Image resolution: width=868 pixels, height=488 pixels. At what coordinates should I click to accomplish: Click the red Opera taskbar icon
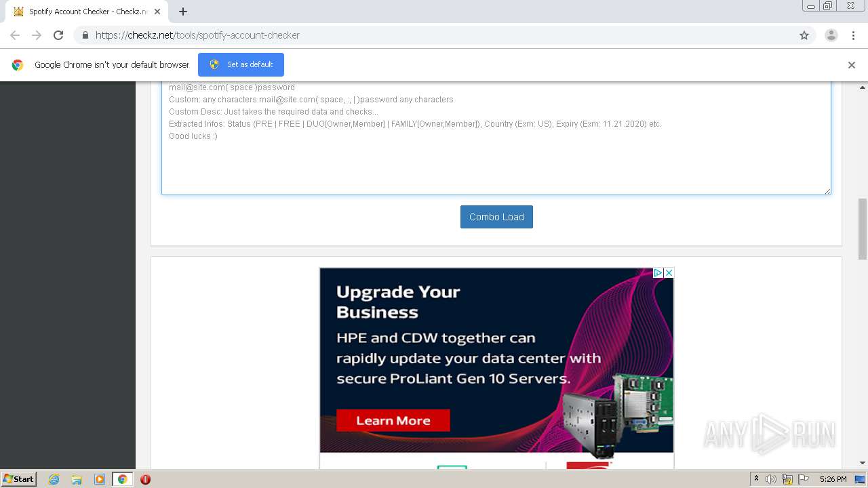pyautogui.click(x=145, y=479)
